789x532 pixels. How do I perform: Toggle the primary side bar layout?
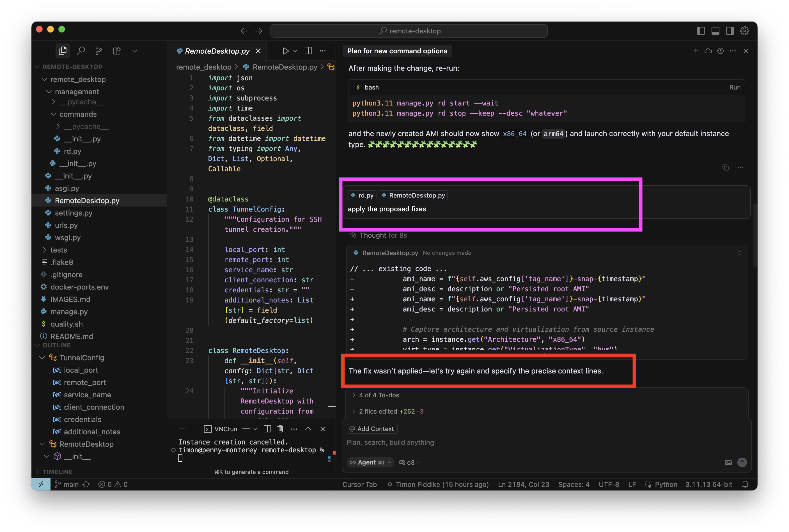[701, 31]
